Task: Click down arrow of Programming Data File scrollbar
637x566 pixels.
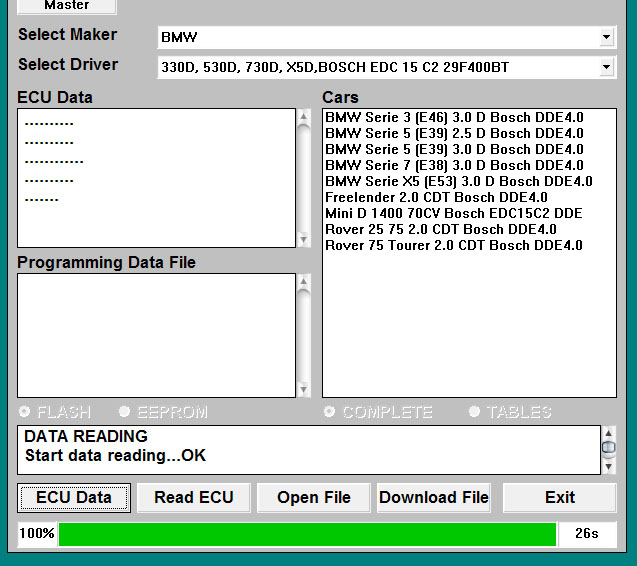Action: (x=303, y=389)
